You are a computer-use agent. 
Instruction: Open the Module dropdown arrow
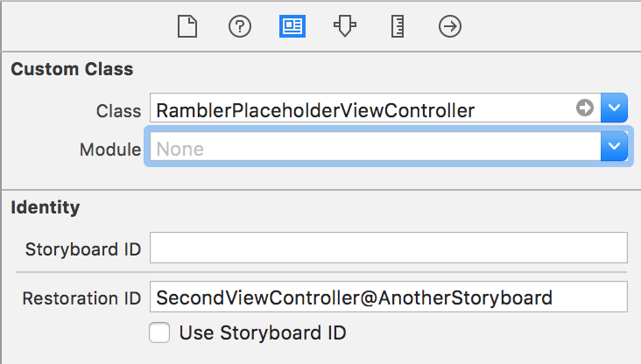[x=615, y=148]
